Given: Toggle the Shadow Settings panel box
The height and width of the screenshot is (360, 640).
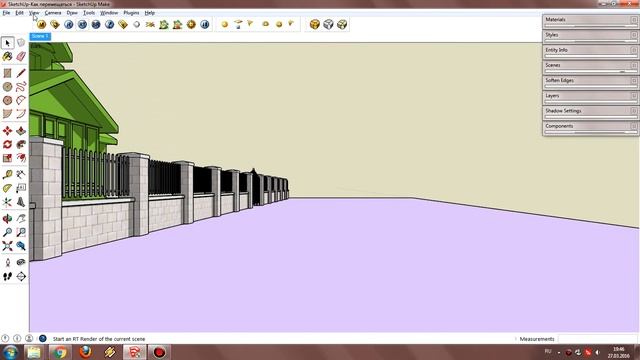Looking at the screenshot, I should (634, 111).
